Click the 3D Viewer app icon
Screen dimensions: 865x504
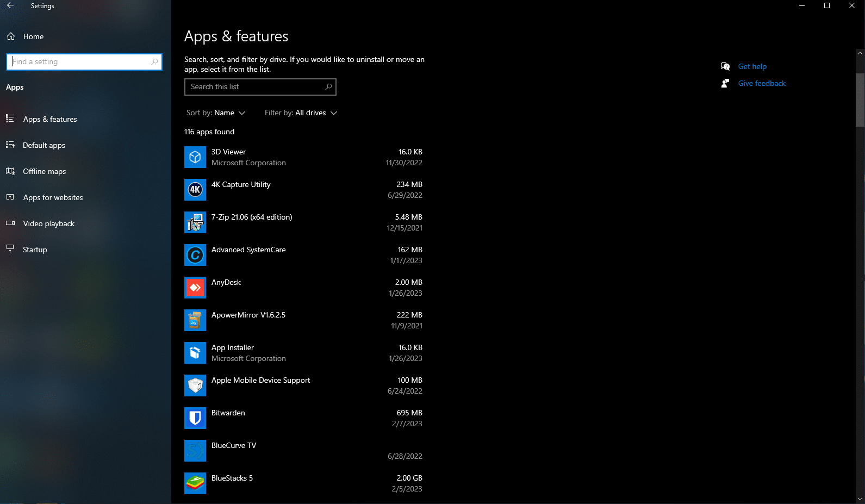195,157
